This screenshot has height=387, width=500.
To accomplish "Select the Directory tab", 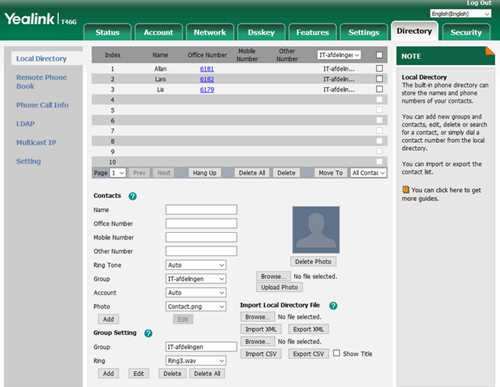I will [x=414, y=31].
